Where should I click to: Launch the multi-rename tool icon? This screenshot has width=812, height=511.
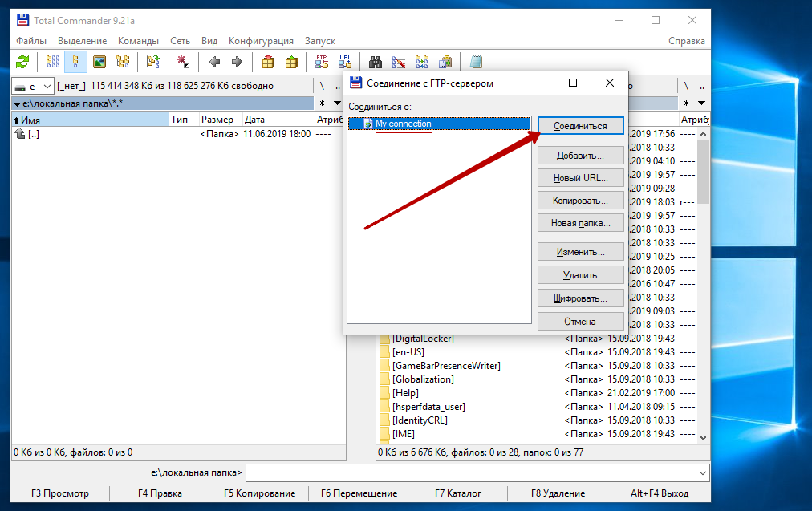399,62
